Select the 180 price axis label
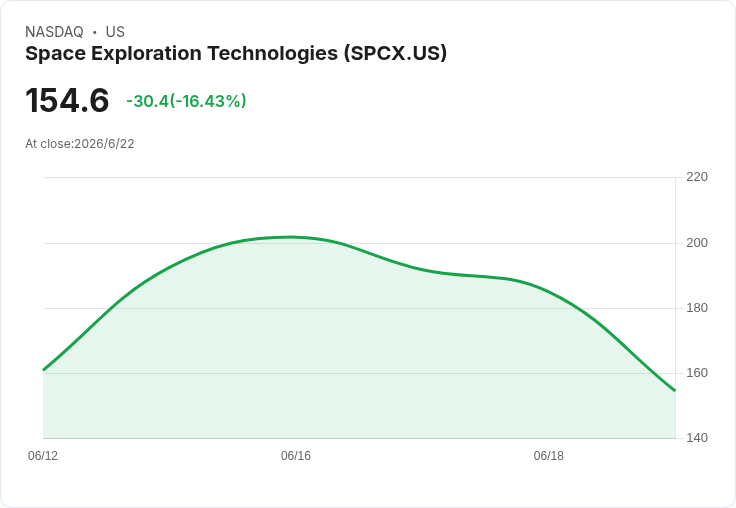This screenshot has width=736, height=508. [x=697, y=308]
